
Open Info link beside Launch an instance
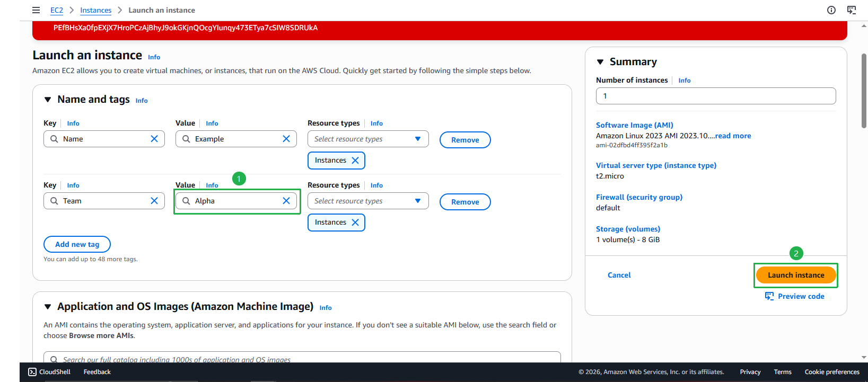[x=154, y=57]
